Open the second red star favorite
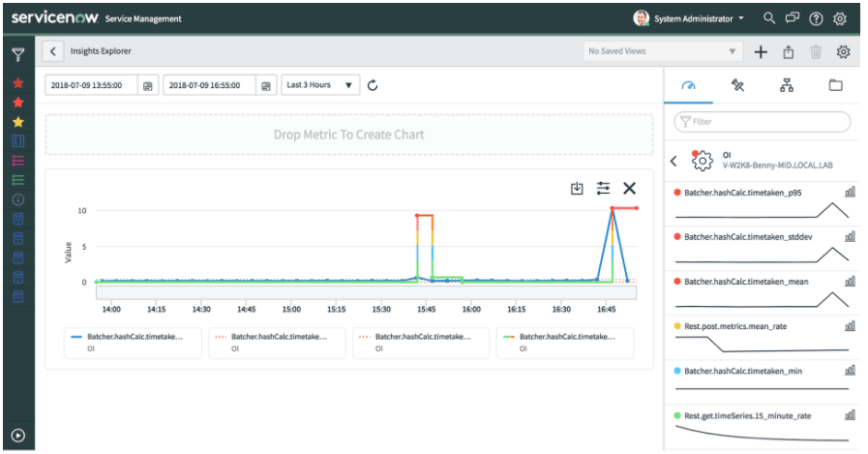868x454 pixels. [18, 103]
